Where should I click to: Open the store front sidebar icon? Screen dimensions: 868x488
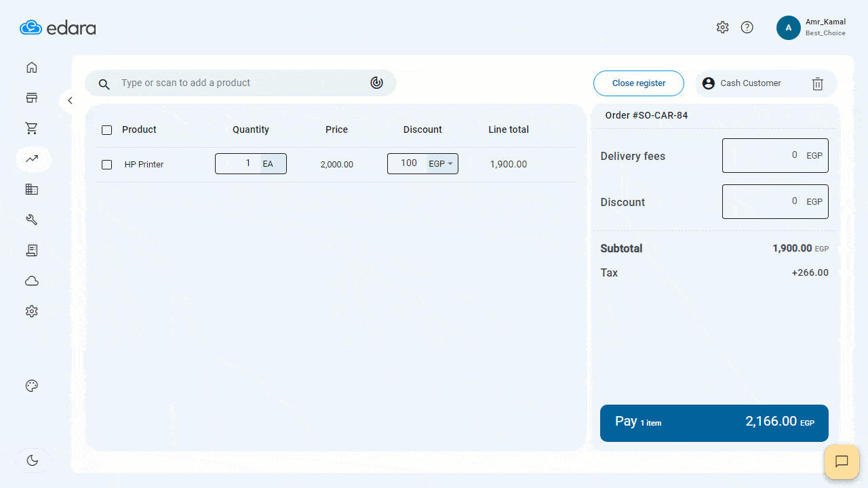click(x=31, y=98)
